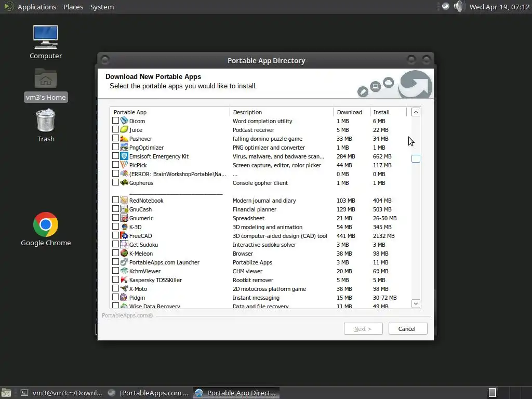Open the System menu

tap(102, 7)
